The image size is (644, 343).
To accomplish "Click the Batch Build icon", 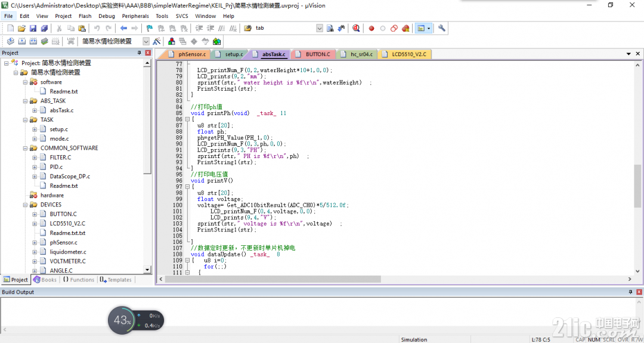I will [44, 42].
